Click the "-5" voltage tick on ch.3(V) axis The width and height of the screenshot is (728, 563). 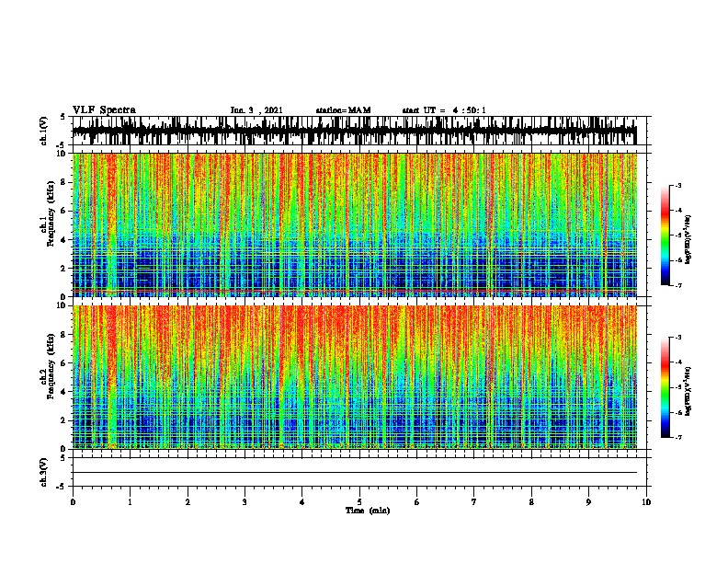(x=62, y=487)
